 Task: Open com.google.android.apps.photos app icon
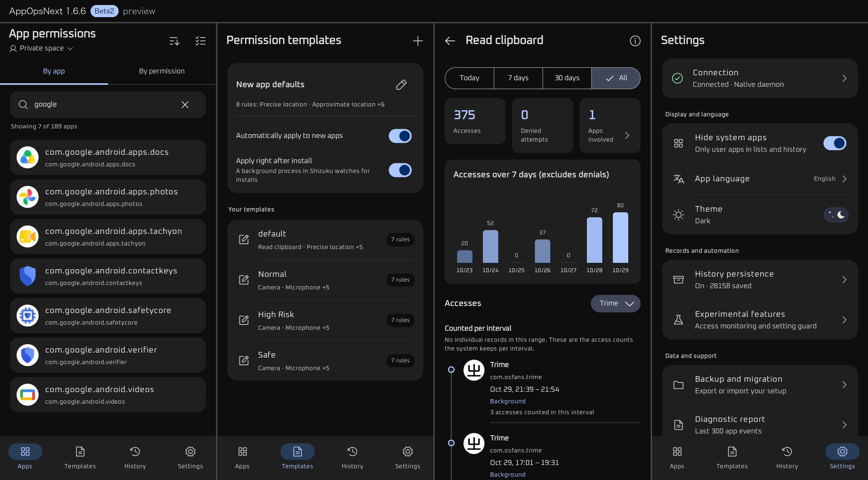(28, 197)
